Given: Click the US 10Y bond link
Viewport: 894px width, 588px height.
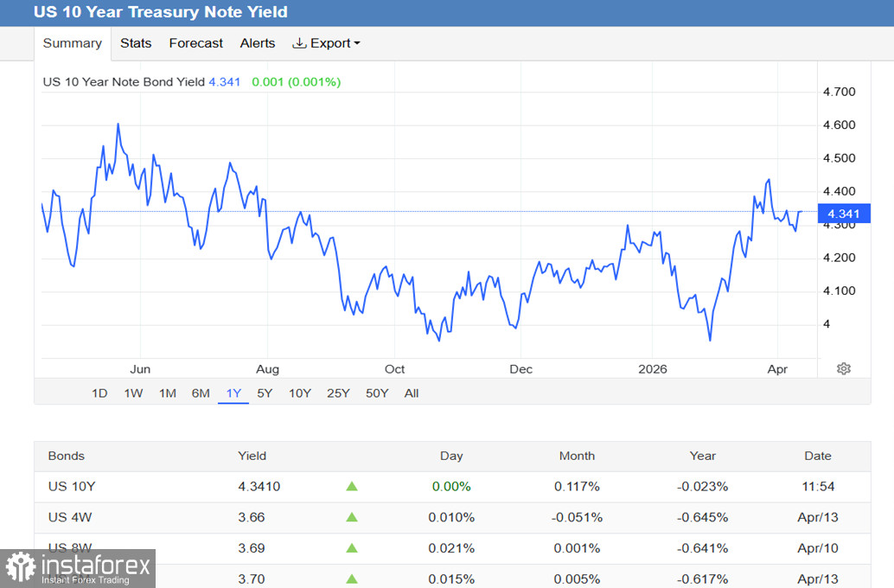Looking at the screenshot, I should point(72,487).
